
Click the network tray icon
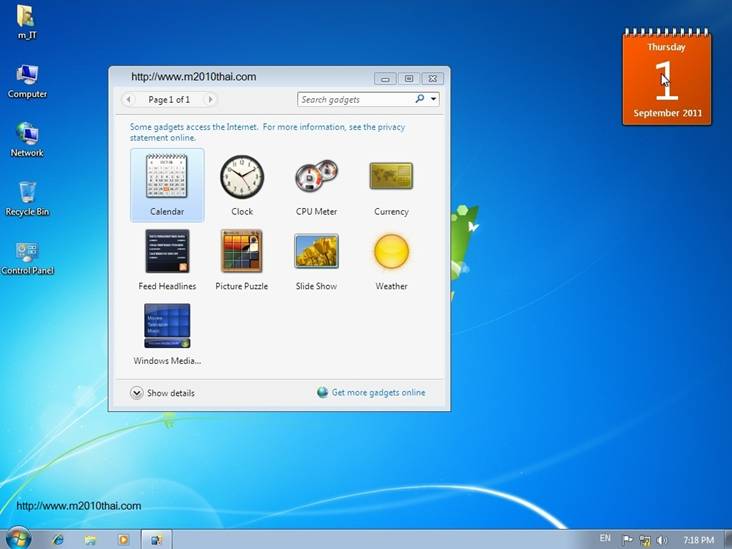pyautogui.click(x=645, y=541)
